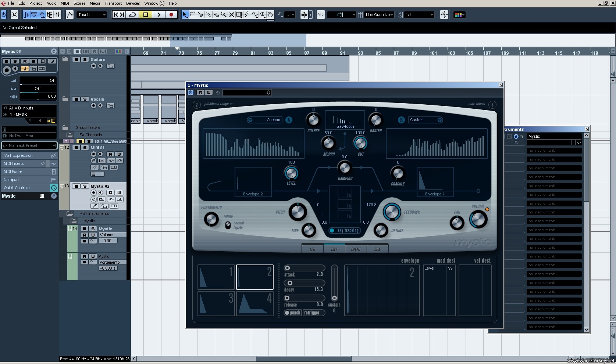Viewport: 616px width, 364px height.
Task: Open the Use Quantize dropdown
Action: pos(379,15)
